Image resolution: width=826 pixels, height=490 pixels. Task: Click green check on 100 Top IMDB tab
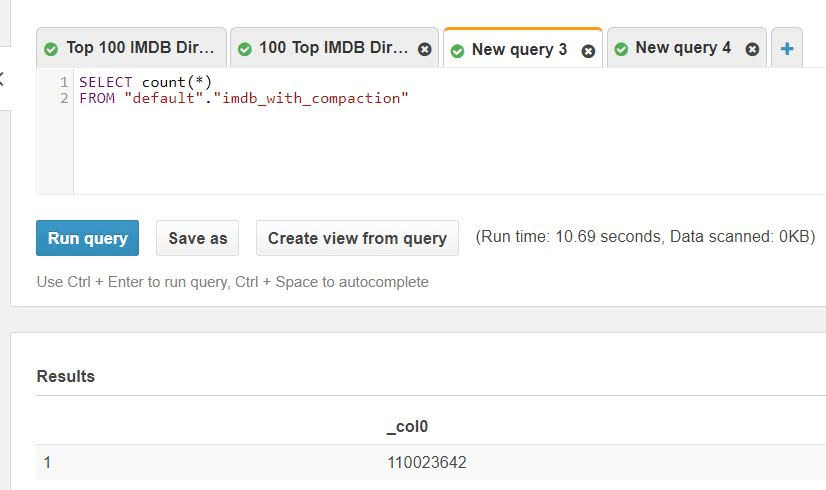click(244, 50)
